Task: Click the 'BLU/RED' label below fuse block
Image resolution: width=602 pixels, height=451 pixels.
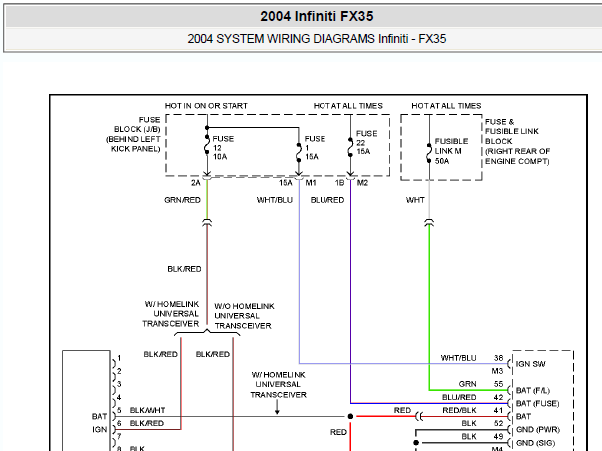Action: point(327,200)
